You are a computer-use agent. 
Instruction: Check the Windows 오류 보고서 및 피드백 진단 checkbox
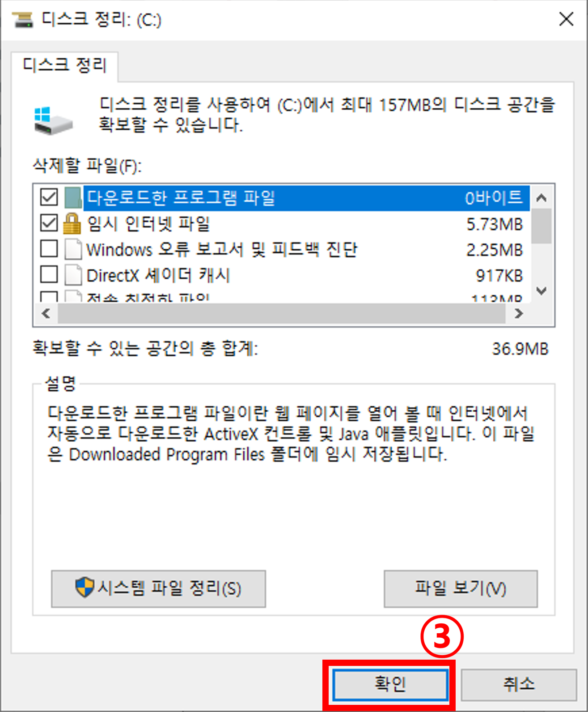49,249
